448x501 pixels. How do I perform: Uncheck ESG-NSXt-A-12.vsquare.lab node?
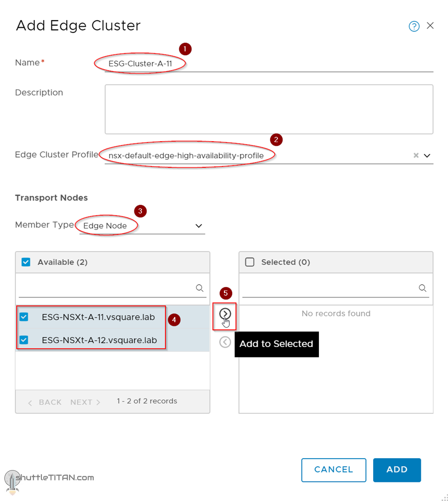point(24,340)
